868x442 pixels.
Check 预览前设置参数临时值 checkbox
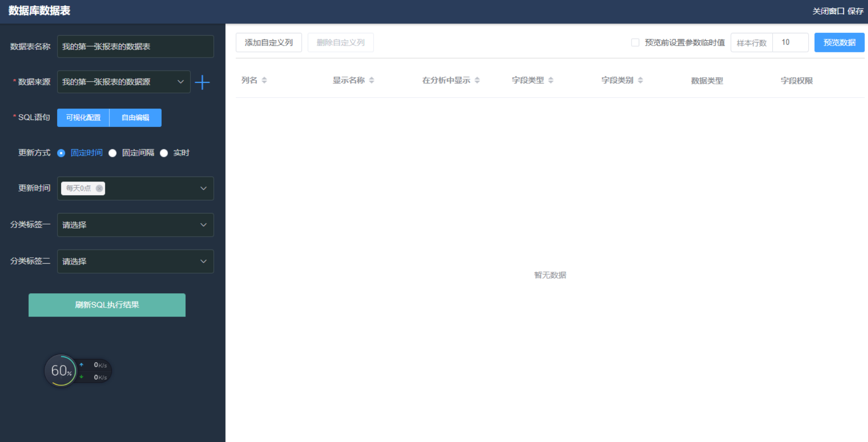(635, 42)
